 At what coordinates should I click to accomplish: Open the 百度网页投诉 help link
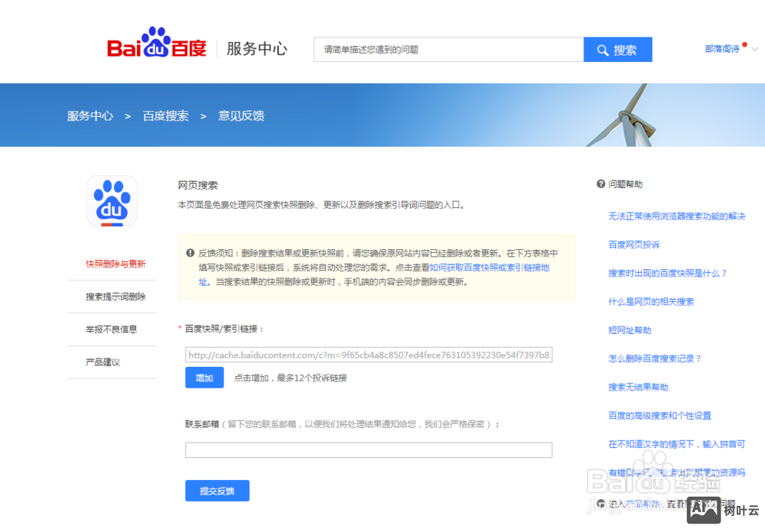(x=634, y=245)
